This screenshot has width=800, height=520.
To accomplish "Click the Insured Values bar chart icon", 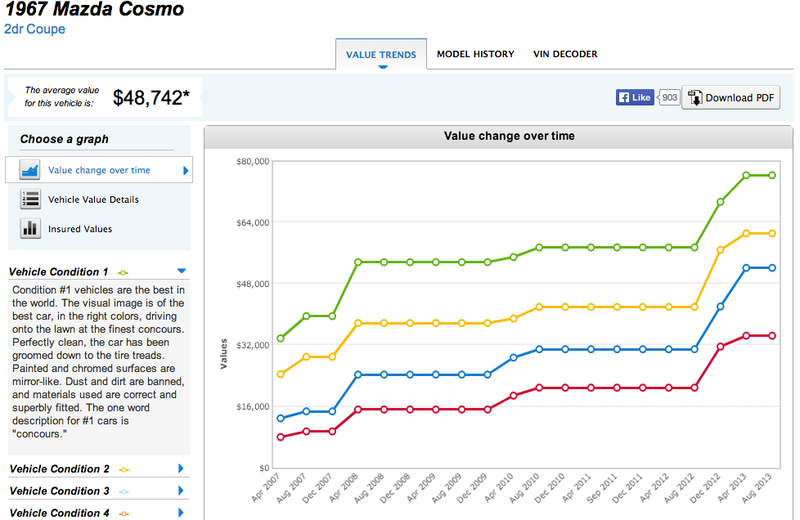I will [x=30, y=228].
